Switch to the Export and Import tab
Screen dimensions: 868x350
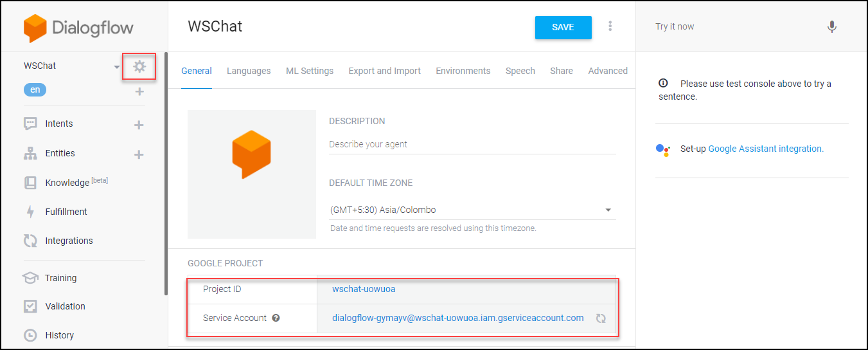click(385, 71)
